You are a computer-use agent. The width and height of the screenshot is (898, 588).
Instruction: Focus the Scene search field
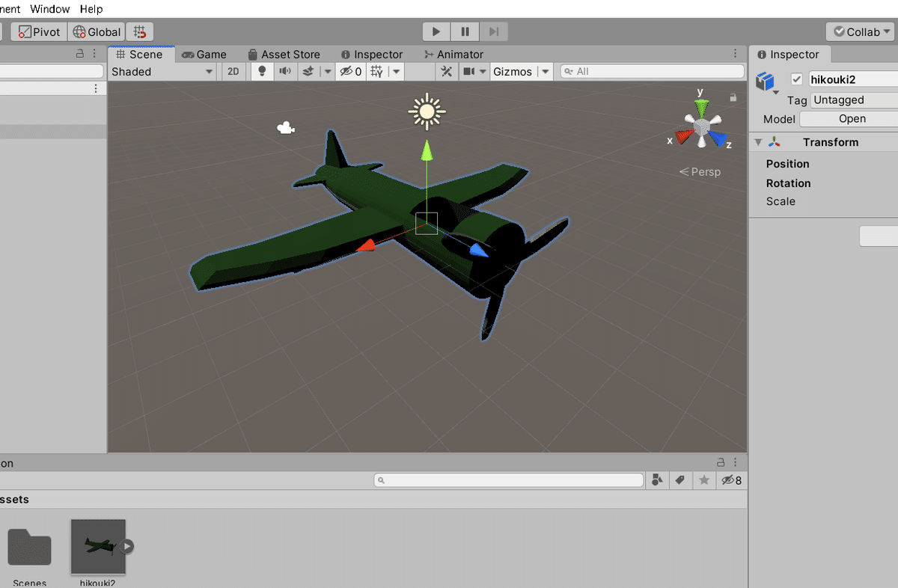coord(652,72)
